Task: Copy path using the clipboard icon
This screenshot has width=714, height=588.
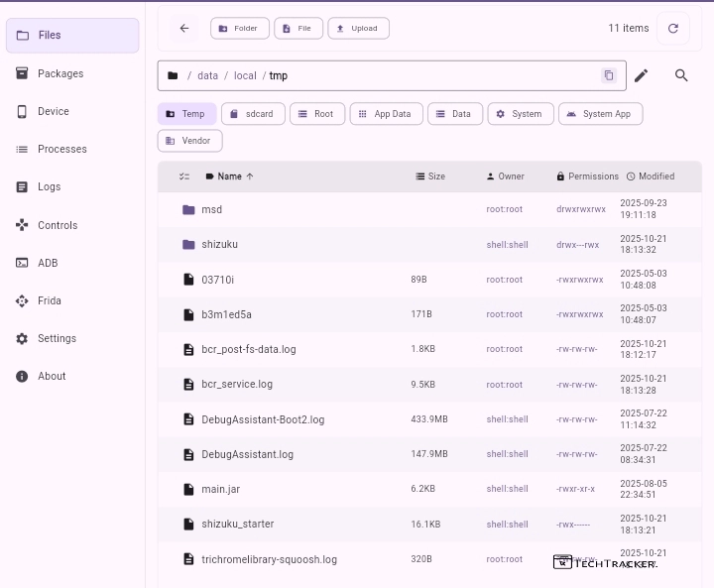Action: pyautogui.click(x=609, y=75)
